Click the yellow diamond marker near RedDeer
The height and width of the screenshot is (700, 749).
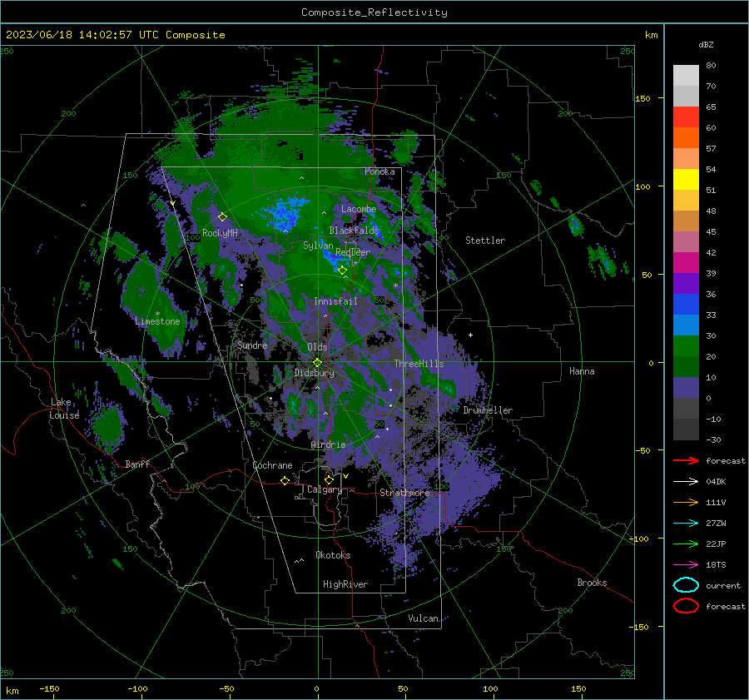click(343, 271)
